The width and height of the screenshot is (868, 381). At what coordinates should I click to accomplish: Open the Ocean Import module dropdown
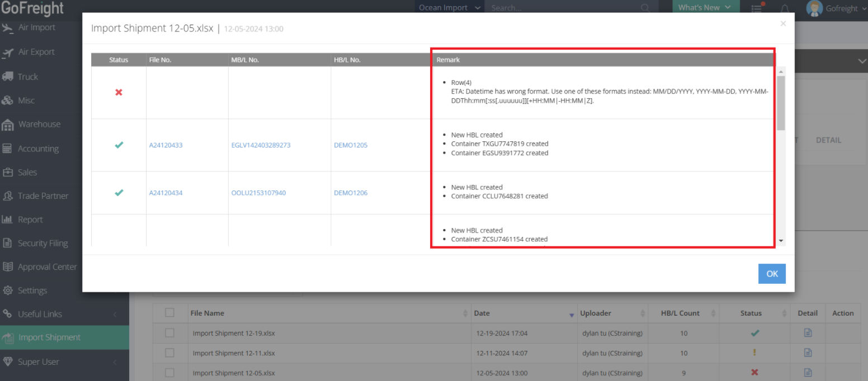click(449, 7)
